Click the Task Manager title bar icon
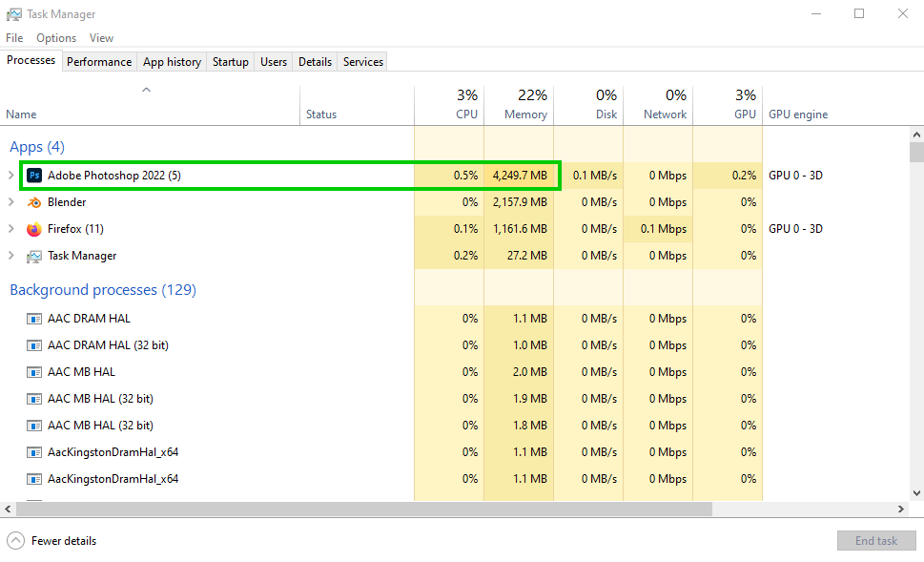924x562 pixels. click(x=14, y=14)
